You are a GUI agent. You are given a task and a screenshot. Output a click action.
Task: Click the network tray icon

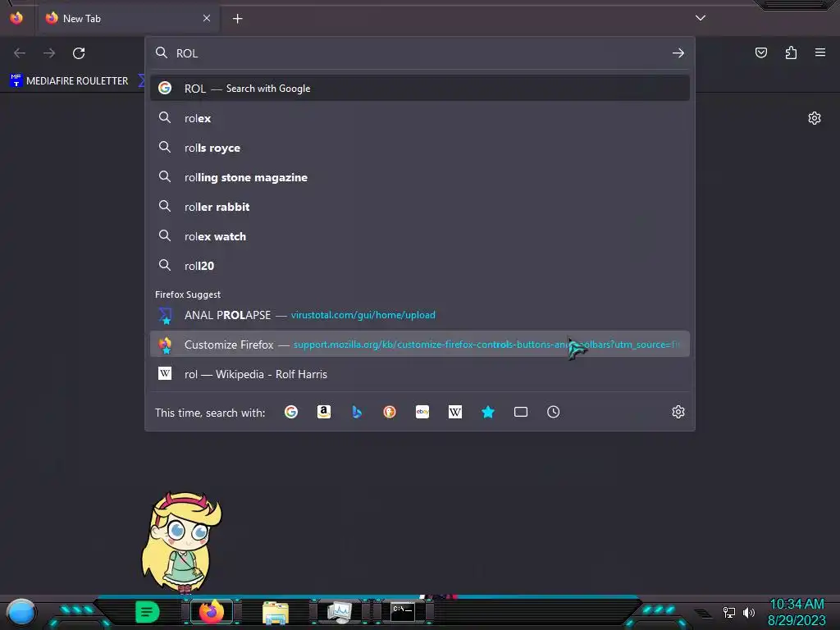[728, 612]
